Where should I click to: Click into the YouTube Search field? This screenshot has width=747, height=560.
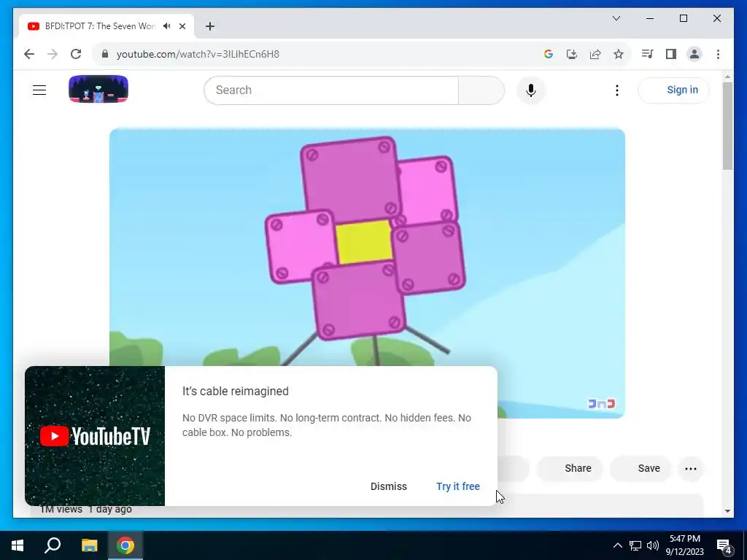(331, 90)
